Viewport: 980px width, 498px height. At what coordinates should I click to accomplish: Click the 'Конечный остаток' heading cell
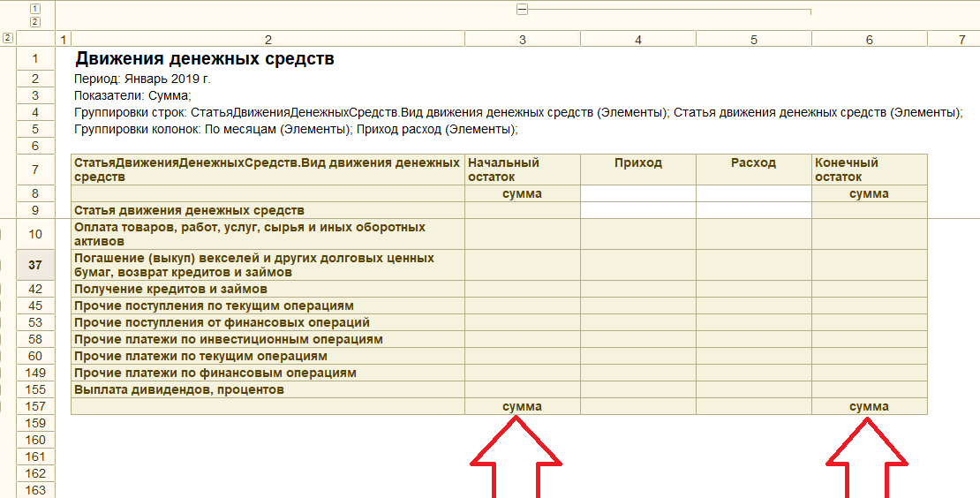[x=869, y=170]
